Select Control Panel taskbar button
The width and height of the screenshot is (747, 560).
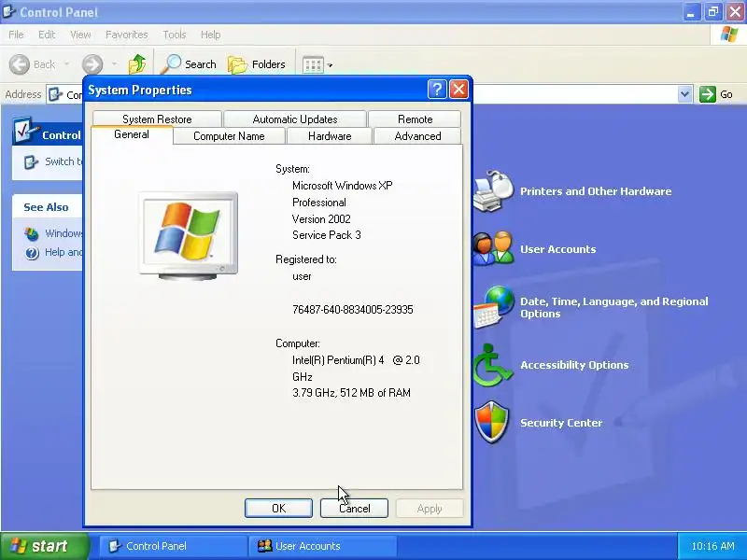point(174,546)
